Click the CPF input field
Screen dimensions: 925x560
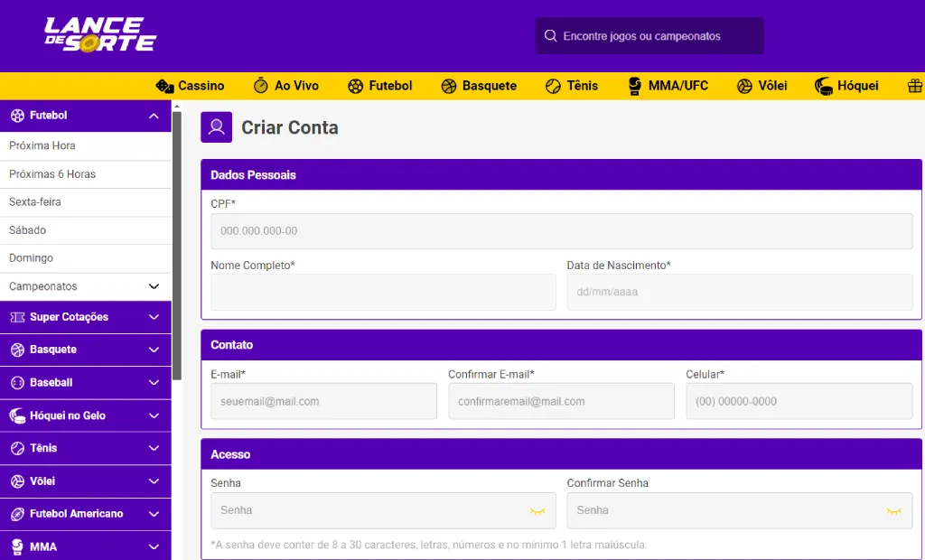coord(560,231)
